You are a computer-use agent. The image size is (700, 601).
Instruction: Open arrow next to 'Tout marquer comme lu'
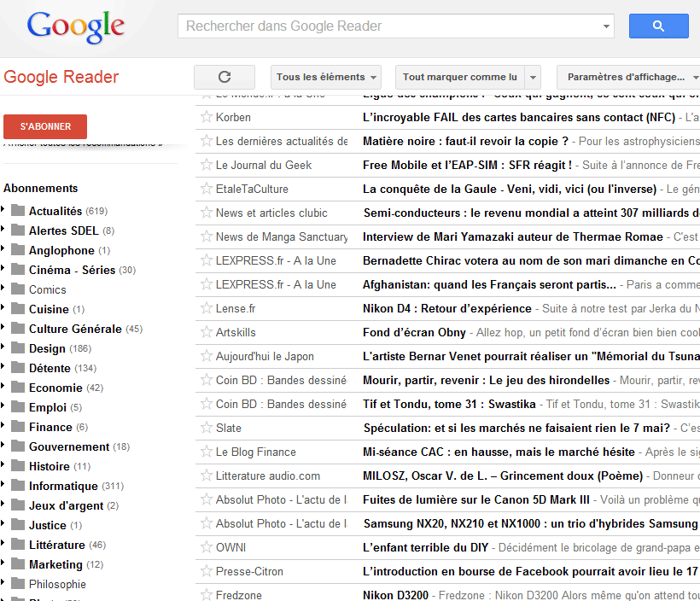pyautogui.click(x=534, y=77)
